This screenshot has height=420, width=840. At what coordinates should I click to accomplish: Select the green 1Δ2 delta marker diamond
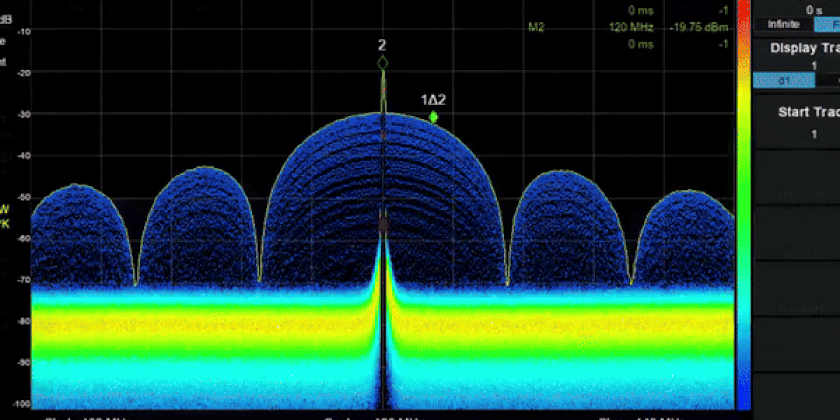[433, 117]
